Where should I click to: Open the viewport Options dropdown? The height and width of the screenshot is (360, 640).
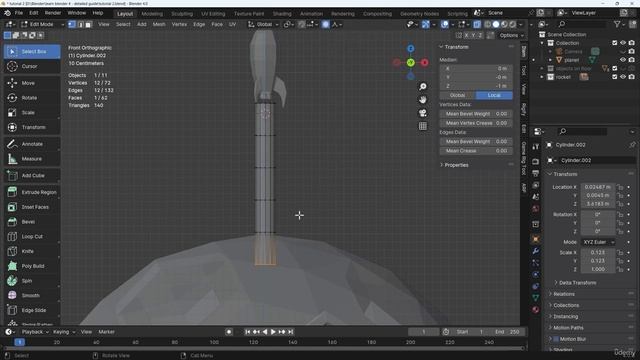(x=511, y=36)
